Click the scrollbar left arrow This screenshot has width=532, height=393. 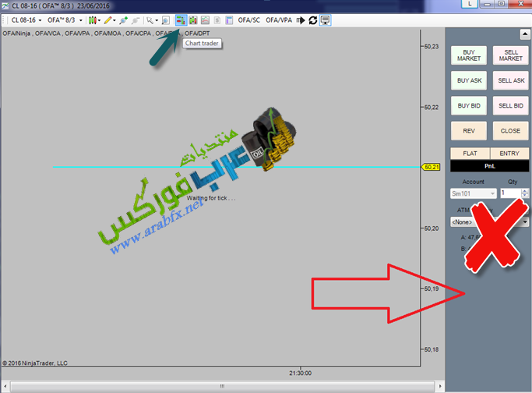(x=5, y=386)
